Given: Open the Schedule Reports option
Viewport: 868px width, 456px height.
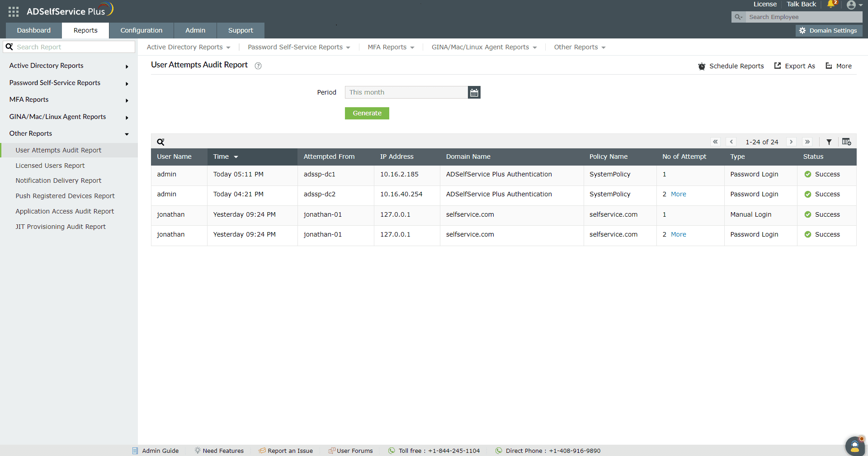Looking at the screenshot, I should (731, 66).
